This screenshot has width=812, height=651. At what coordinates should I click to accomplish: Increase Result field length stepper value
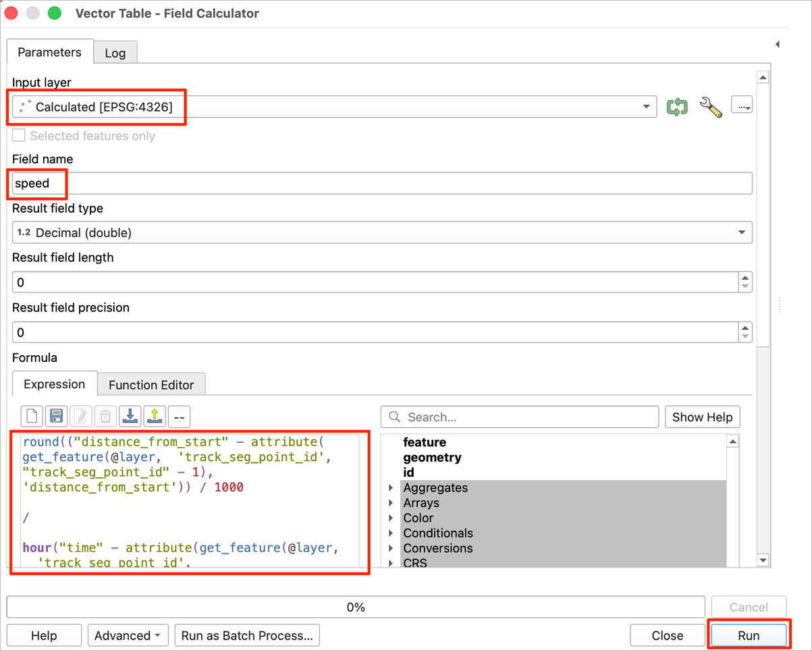click(745, 278)
